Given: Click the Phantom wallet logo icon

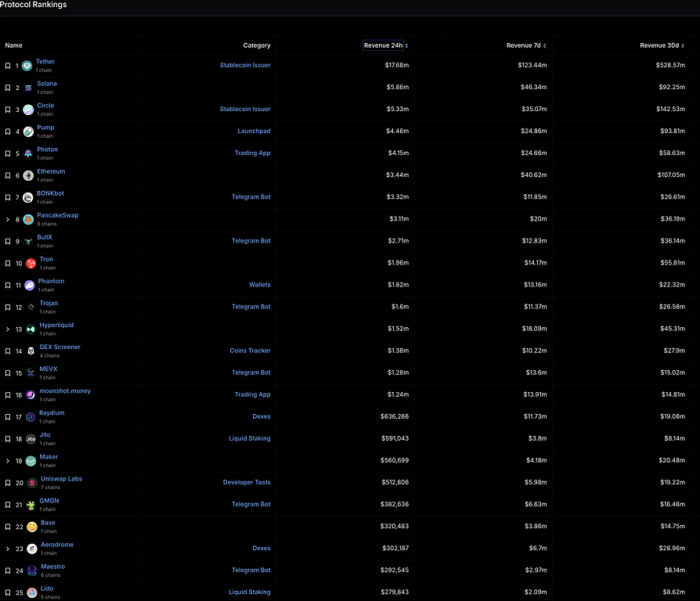Looking at the screenshot, I should pyautogui.click(x=30, y=285).
